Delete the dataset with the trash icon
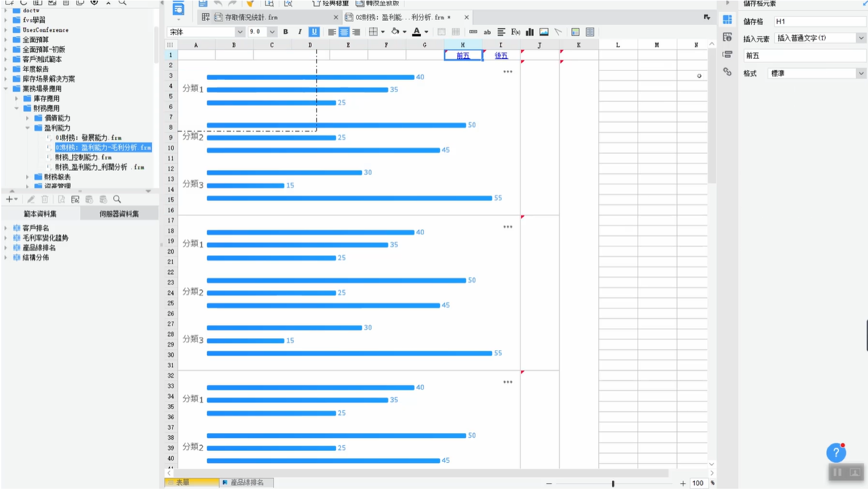This screenshot has width=868, height=490. (44, 199)
